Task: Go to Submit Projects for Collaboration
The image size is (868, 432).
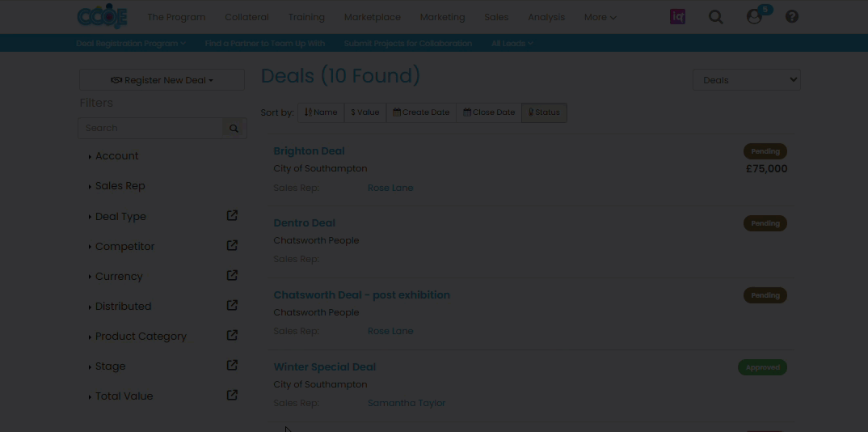Action: (x=408, y=43)
